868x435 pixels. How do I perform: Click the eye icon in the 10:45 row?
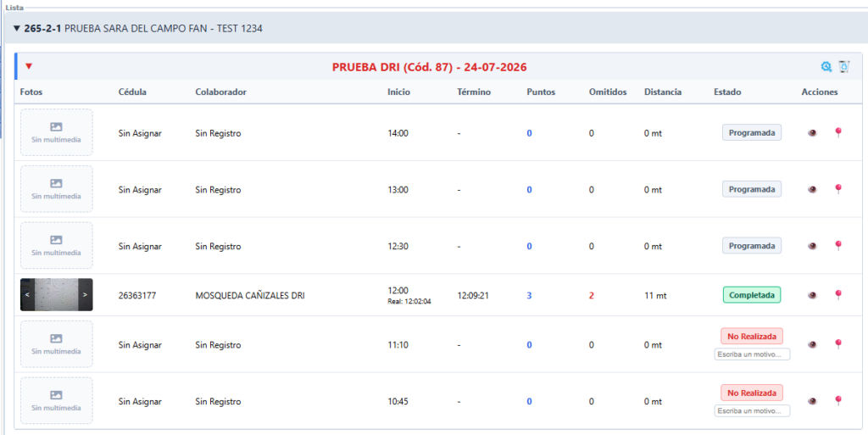[812, 401]
